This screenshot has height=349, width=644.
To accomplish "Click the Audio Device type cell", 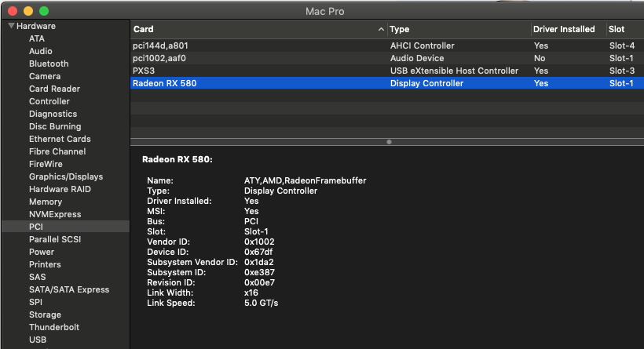I will pos(416,58).
